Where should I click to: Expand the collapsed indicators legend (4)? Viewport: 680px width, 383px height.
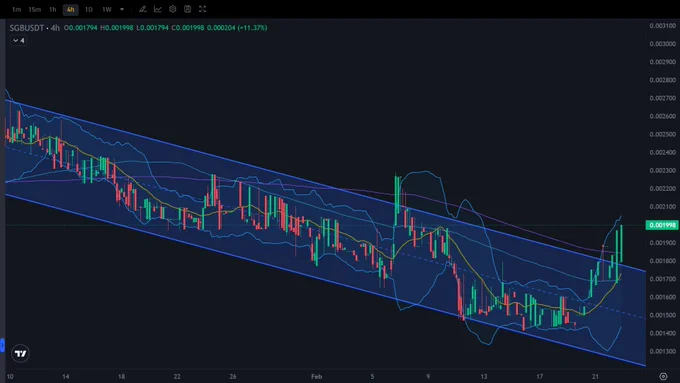pyautogui.click(x=19, y=40)
